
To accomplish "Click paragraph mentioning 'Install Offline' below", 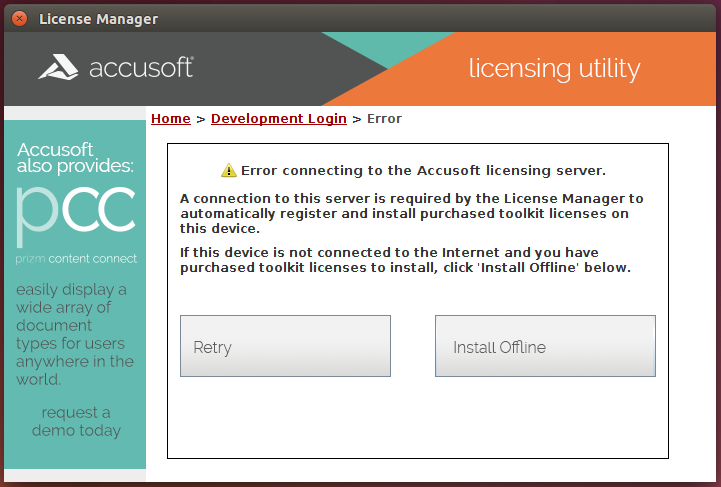I will tap(405, 260).
